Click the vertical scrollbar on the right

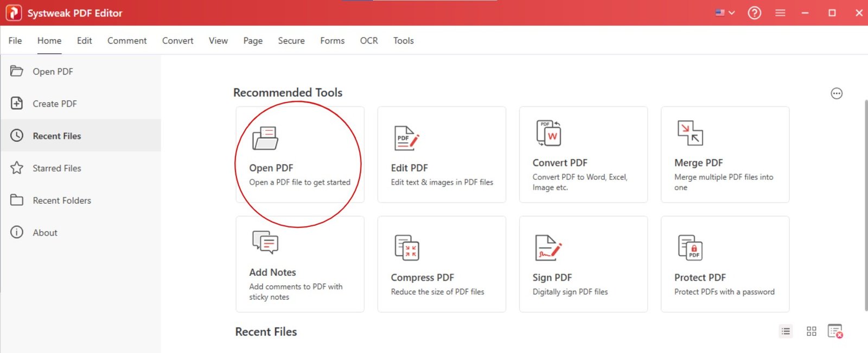tap(866, 205)
